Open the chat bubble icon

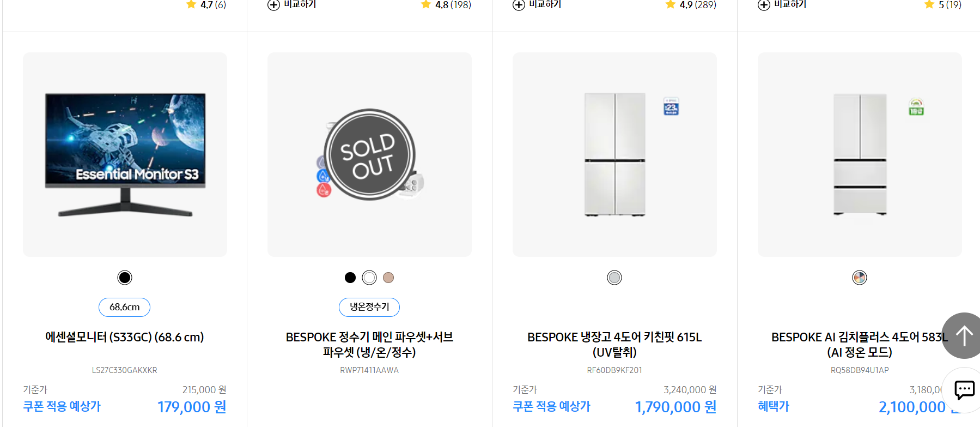point(964,390)
